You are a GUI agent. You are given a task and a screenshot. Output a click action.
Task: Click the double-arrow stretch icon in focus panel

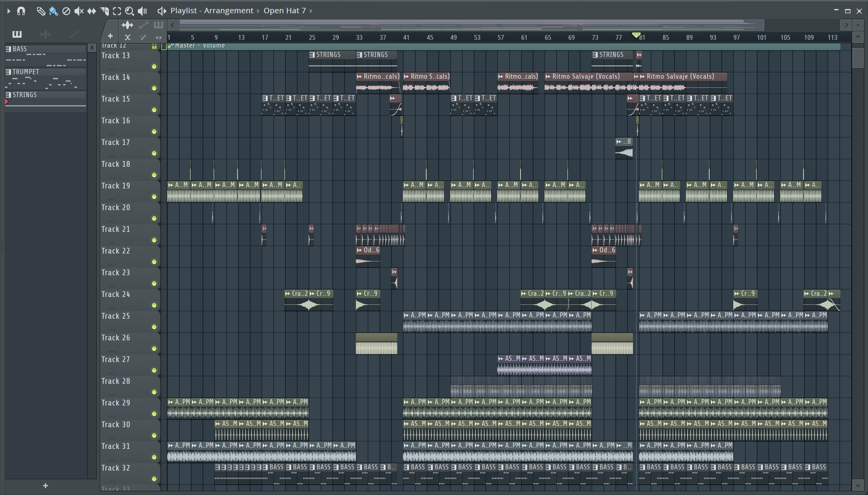(x=158, y=37)
